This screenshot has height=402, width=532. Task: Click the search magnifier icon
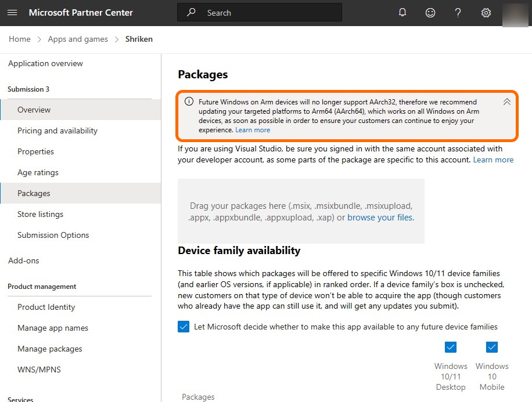point(191,12)
